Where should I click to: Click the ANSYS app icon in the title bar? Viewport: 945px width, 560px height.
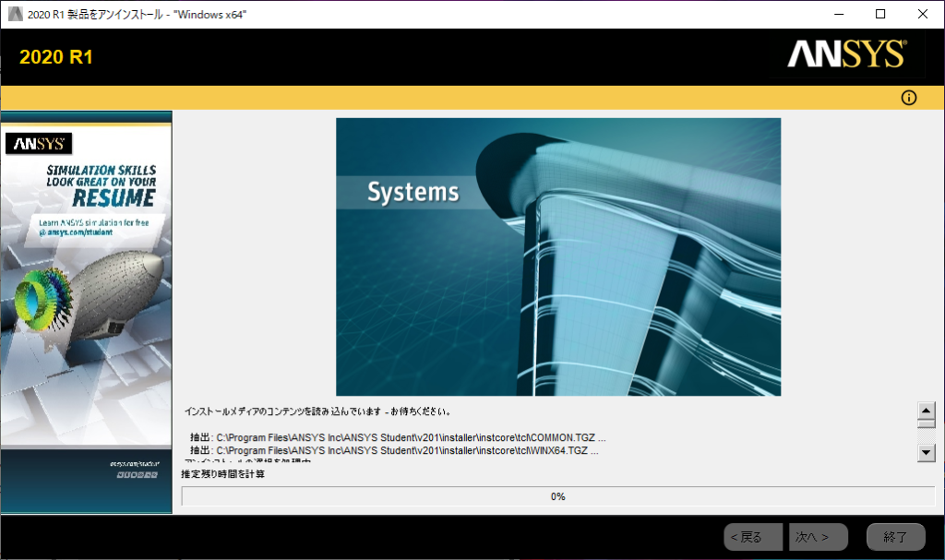click(15, 14)
